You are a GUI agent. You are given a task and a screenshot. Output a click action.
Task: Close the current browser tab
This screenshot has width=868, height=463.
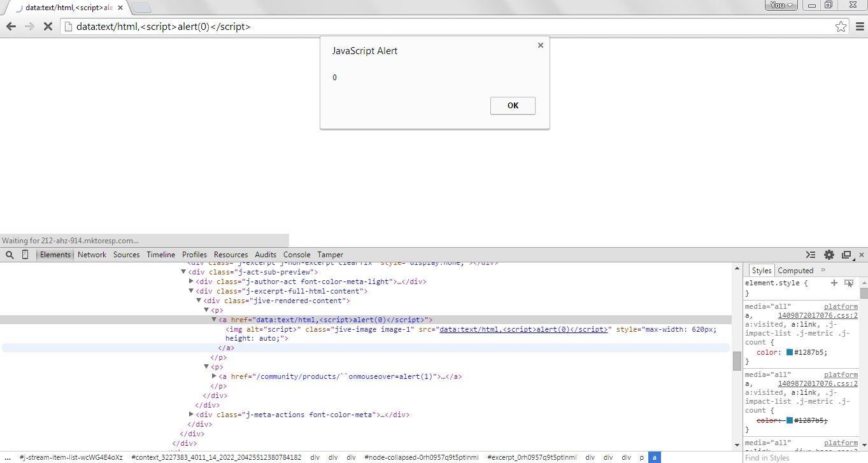coord(120,8)
